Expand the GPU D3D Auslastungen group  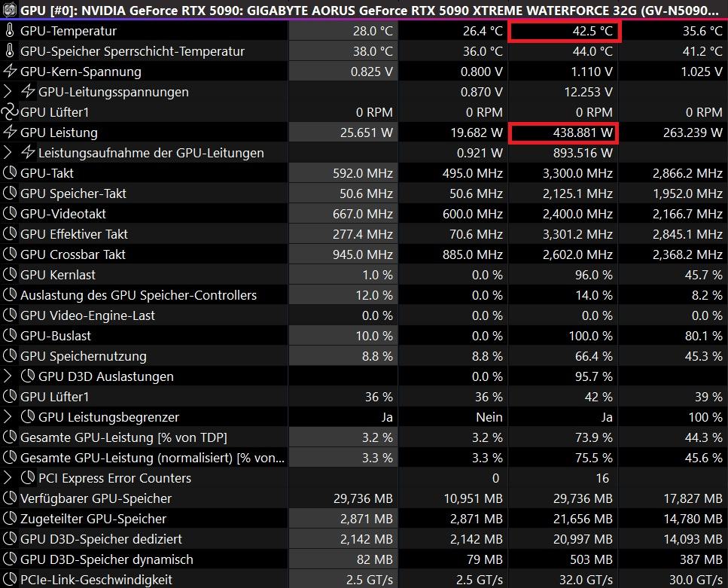(8, 376)
